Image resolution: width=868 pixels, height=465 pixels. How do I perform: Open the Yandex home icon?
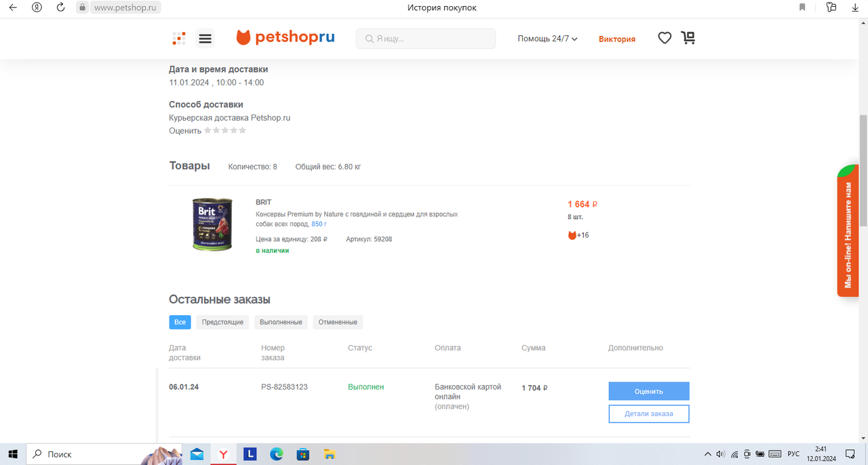[x=37, y=7]
